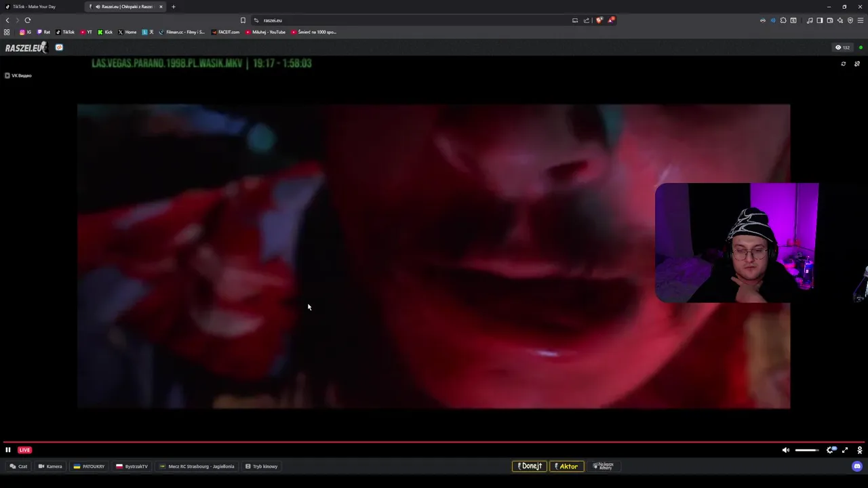The image size is (868, 488).
Task: Pause the video with the pause button
Action: [8, 450]
